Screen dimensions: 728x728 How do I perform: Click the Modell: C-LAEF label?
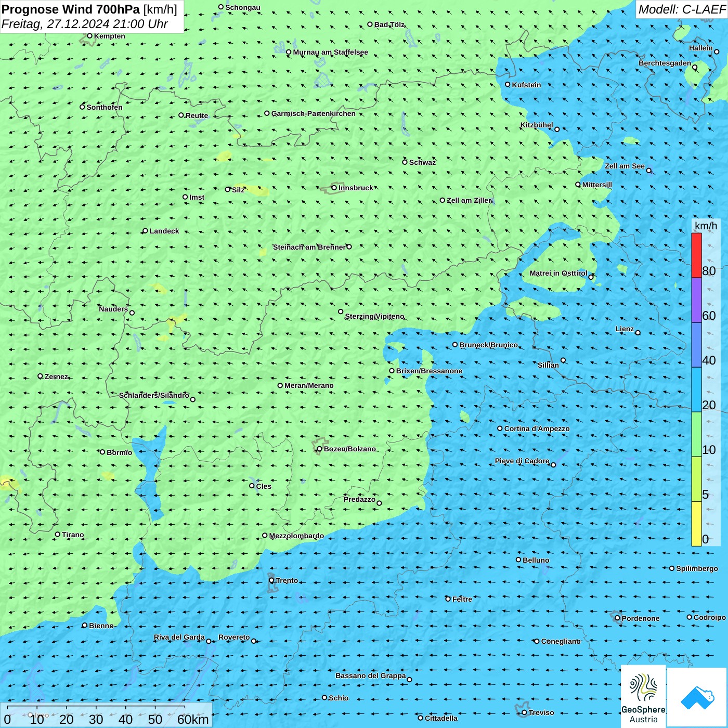coord(682,9)
